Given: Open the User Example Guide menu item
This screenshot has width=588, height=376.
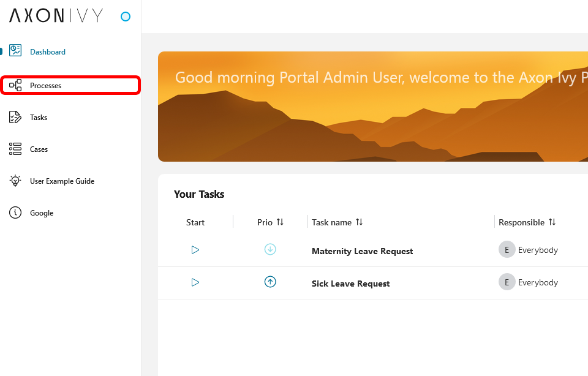Looking at the screenshot, I should 62,181.
